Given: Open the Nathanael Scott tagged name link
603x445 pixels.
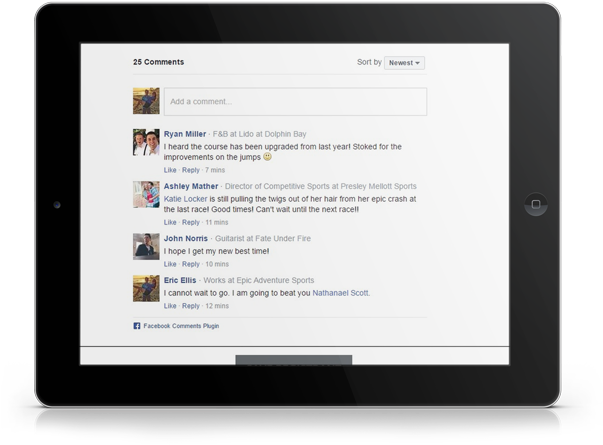Looking at the screenshot, I should 339,293.
